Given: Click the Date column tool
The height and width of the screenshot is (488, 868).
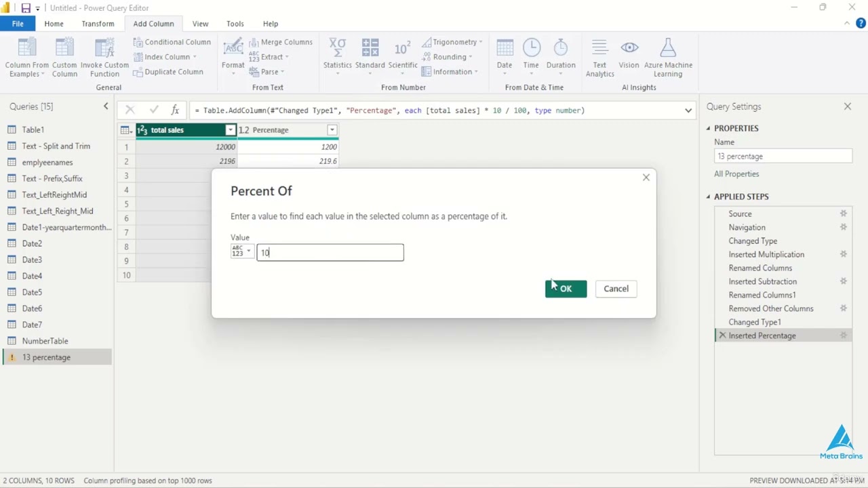Looking at the screenshot, I should click(505, 57).
